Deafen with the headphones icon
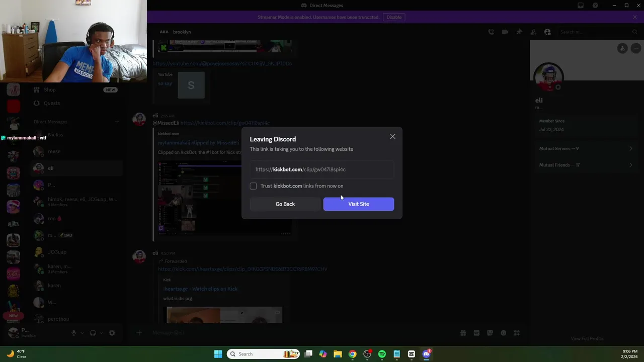644x362 pixels. click(93, 333)
